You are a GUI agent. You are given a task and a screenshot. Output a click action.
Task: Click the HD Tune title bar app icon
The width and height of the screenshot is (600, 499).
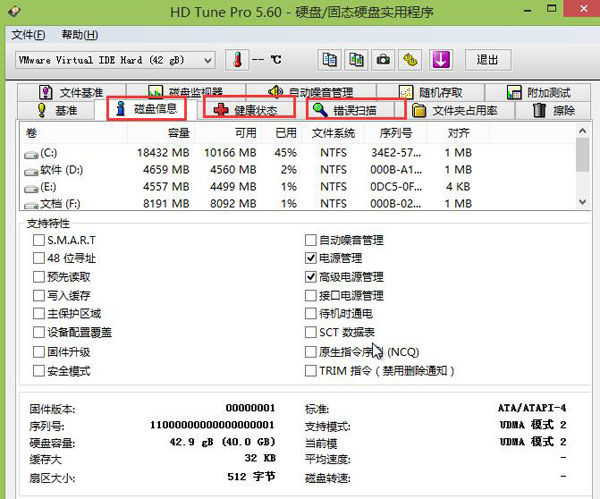(15, 11)
